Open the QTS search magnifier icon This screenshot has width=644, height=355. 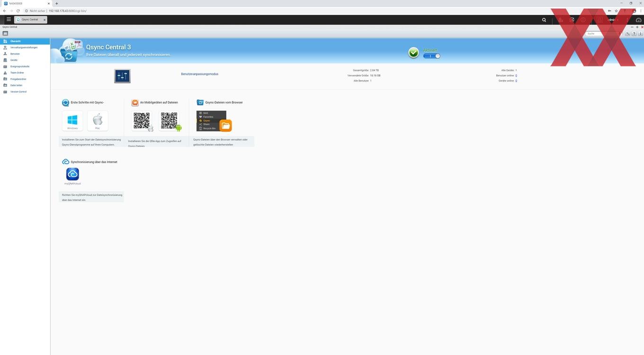(x=544, y=20)
